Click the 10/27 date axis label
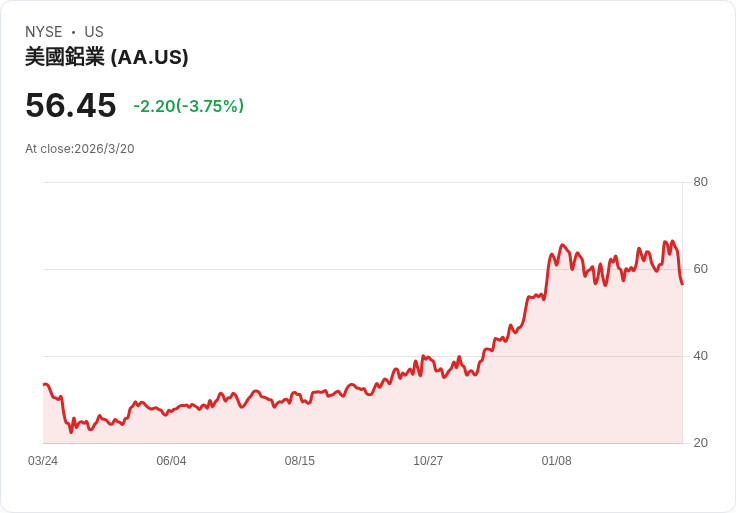This screenshot has width=736, height=513. [428, 461]
